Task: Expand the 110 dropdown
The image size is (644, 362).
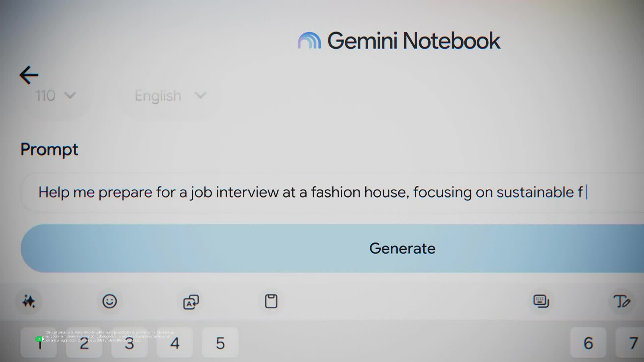Action: click(x=56, y=96)
